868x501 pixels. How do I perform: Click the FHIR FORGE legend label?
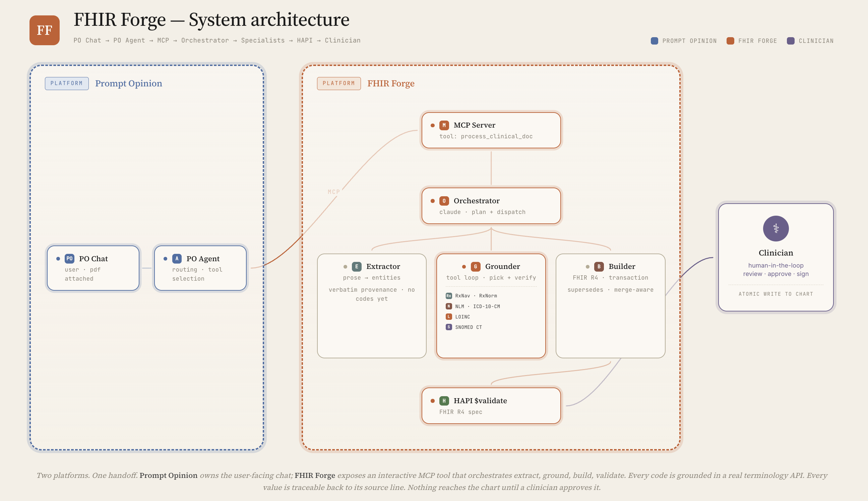(x=757, y=41)
